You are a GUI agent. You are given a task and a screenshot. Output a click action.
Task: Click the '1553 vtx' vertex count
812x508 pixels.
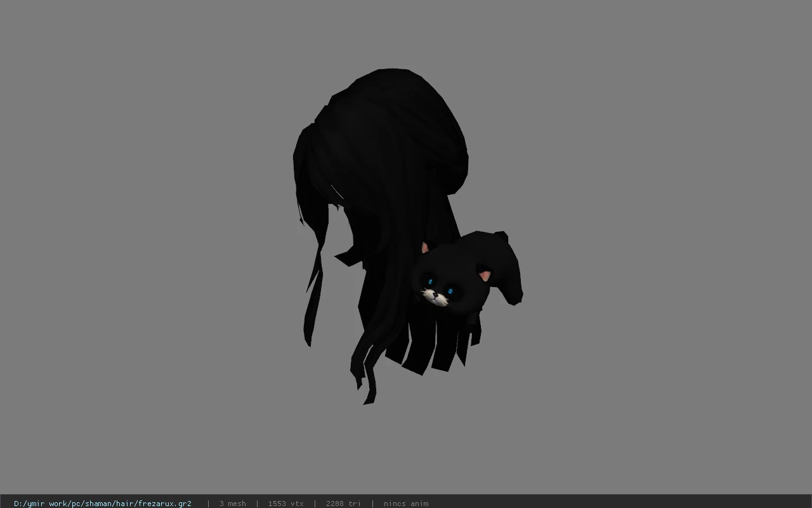285,504
